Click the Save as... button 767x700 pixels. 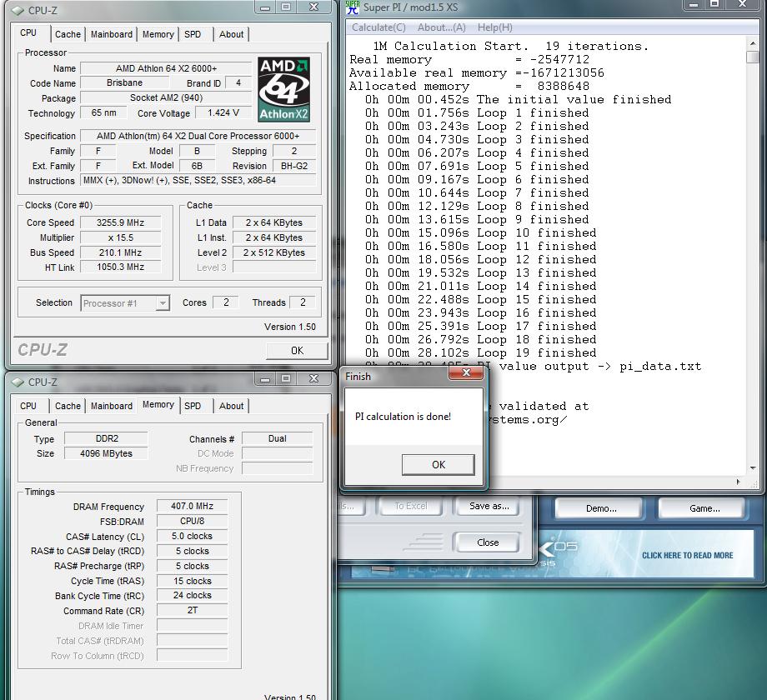tap(489, 507)
